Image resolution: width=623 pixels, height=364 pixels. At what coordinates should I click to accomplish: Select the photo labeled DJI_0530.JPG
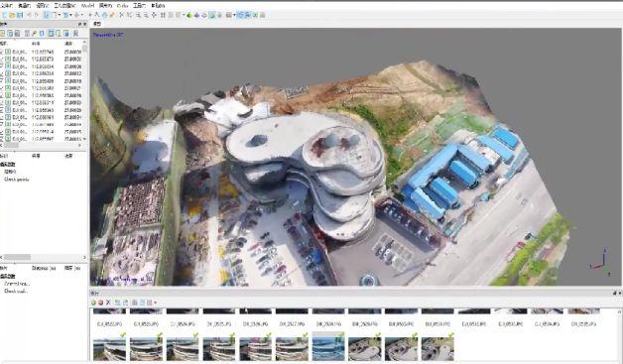(401, 324)
